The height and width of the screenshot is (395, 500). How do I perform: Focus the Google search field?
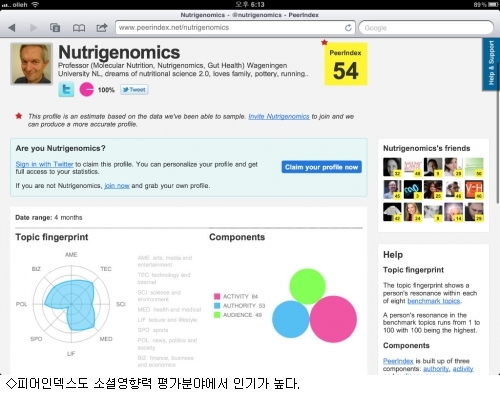(426, 28)
